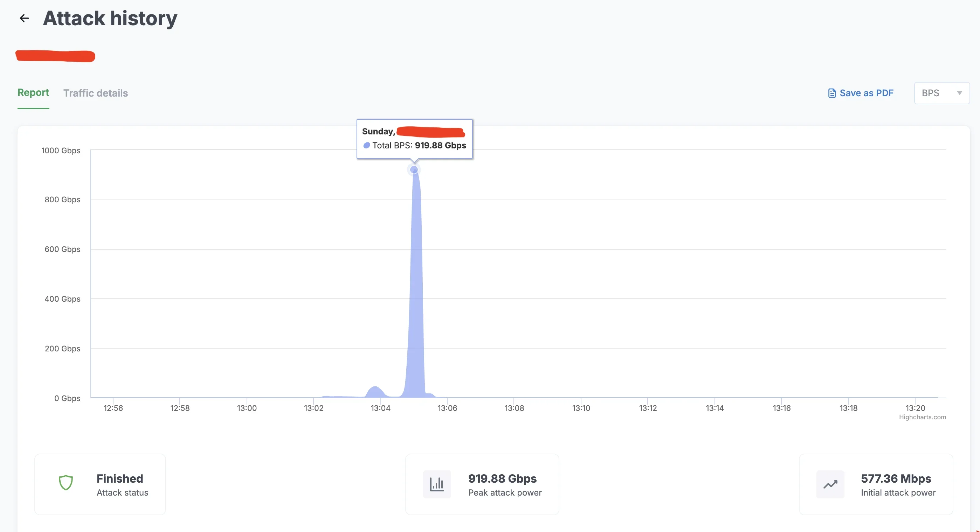Click the small traffic bump near 13:04
The height and width of the screenshot is (532, 980).
point(375,392)
